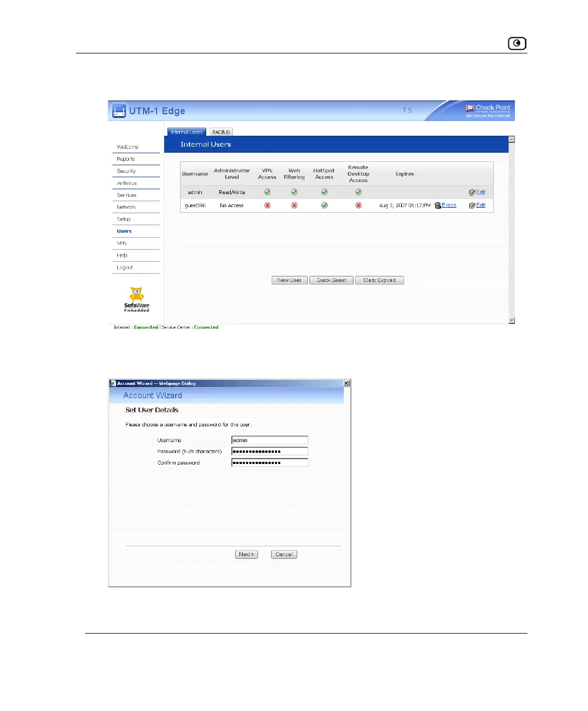This screenshot has height=711, width=588.
Task: Click guest396's VPN Access red X icon
Action: (x=267, y=206)
